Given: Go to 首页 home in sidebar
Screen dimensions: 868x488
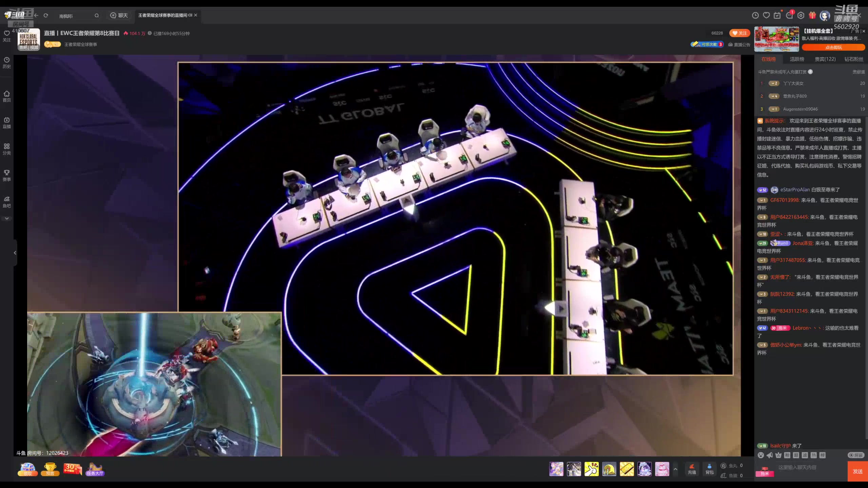Looking at the screenshot, I should coord(7,96).
